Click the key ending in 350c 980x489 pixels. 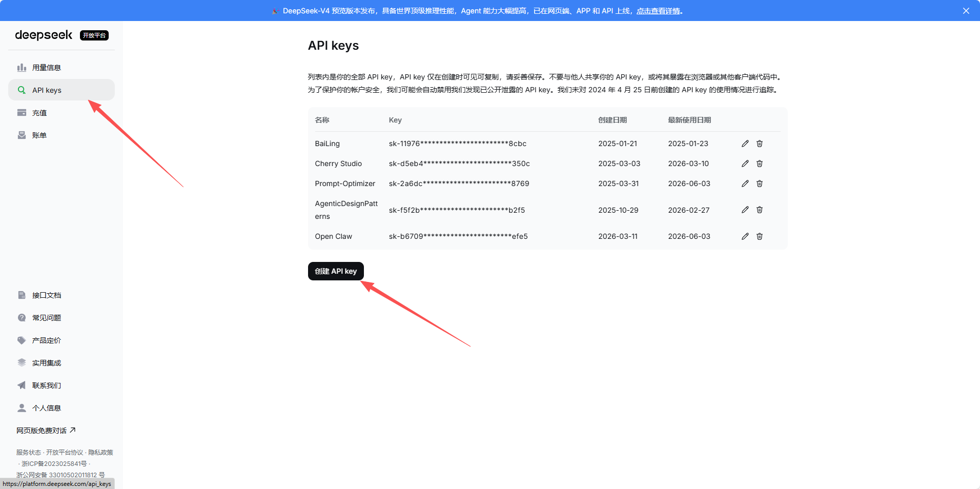point(459,164)
